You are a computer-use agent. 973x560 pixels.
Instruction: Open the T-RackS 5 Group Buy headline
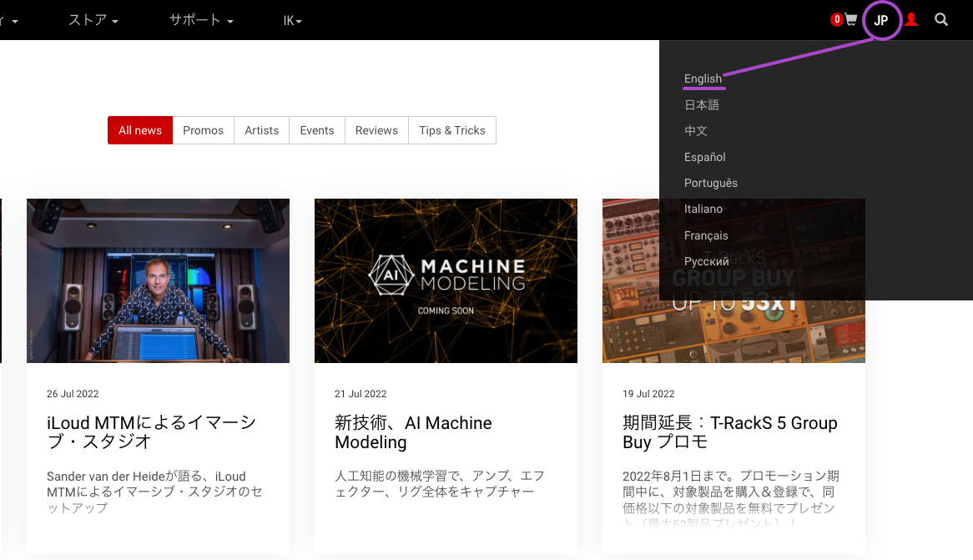click(x=729, y=432)
